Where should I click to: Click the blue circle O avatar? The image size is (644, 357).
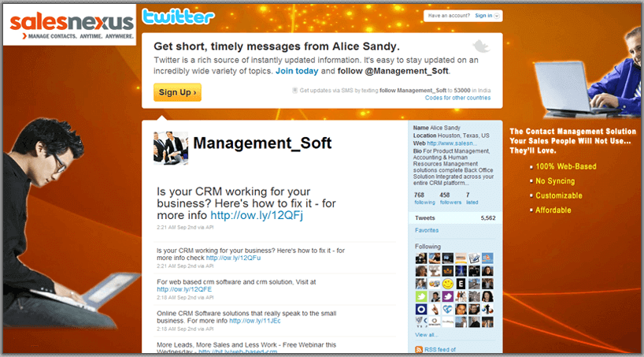(421, 309)
